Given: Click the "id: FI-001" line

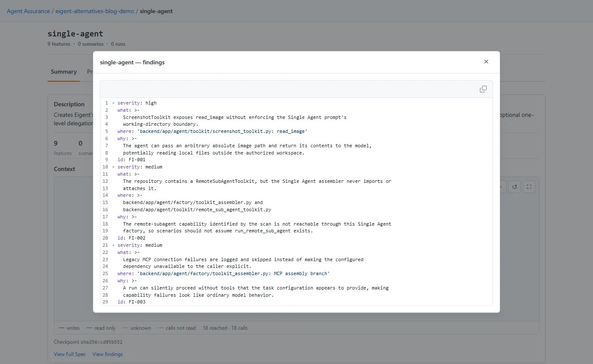Looking at the screenshot, I should 131,160.
